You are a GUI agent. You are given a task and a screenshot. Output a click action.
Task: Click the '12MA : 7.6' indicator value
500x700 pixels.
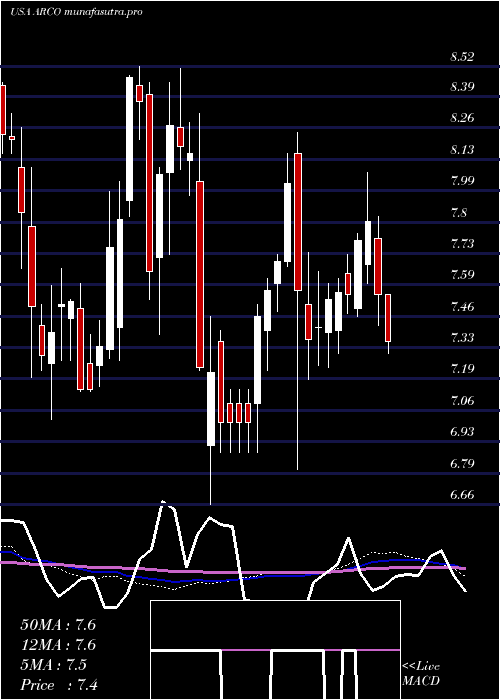(58, 645)
